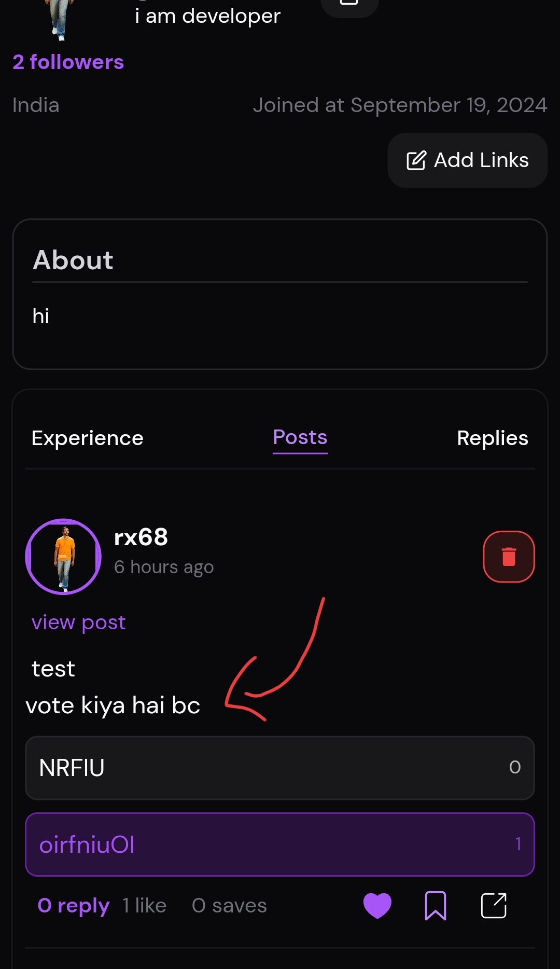Viewport: 560px width, 969px height.
Task: Open the share post icon
Action: 494,906
